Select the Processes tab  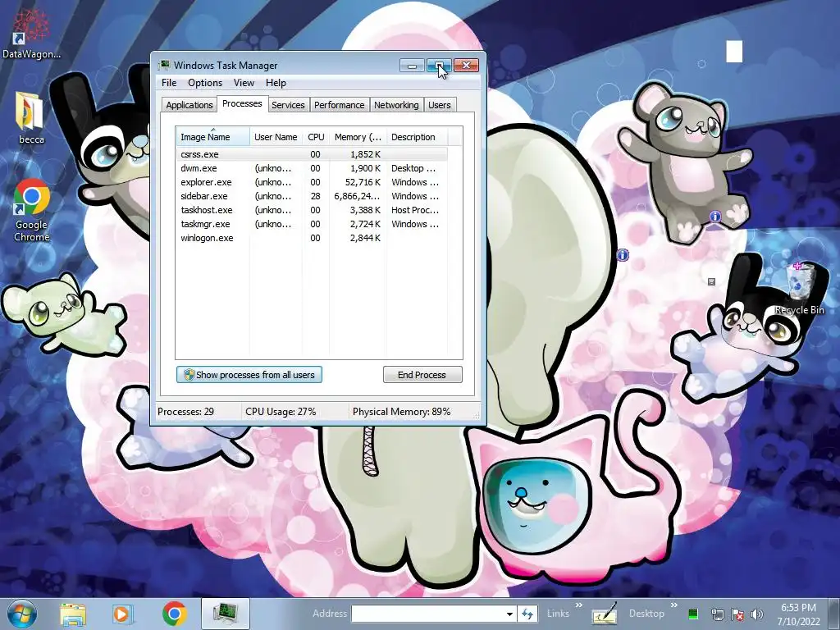coord(242,104)
